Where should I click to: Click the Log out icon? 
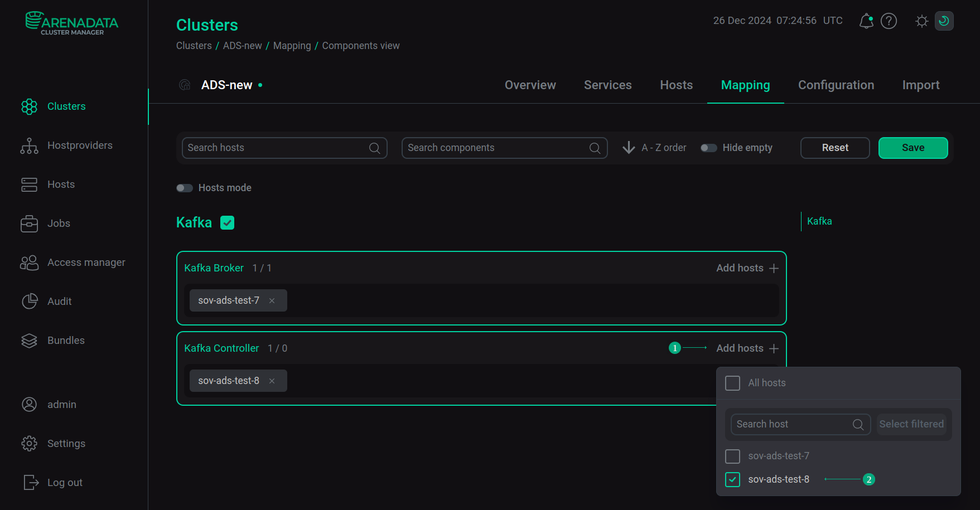click(31, 483)
